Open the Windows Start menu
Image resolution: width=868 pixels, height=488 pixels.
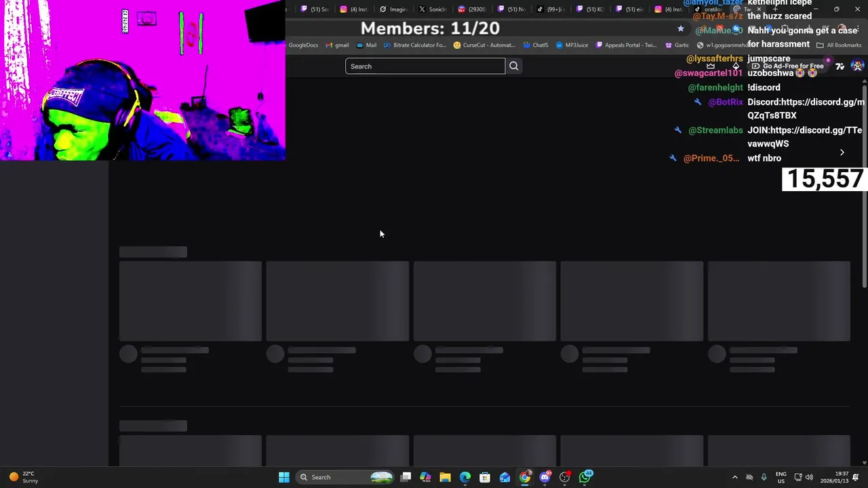(x=284, y=477)
